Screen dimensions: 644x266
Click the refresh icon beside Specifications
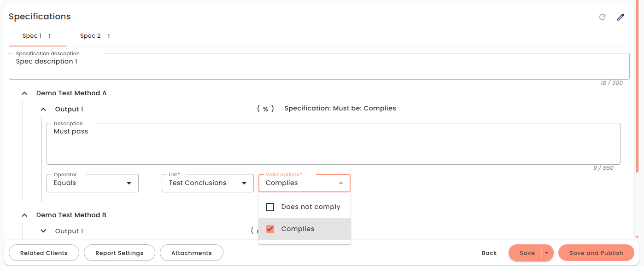[602, 17]
